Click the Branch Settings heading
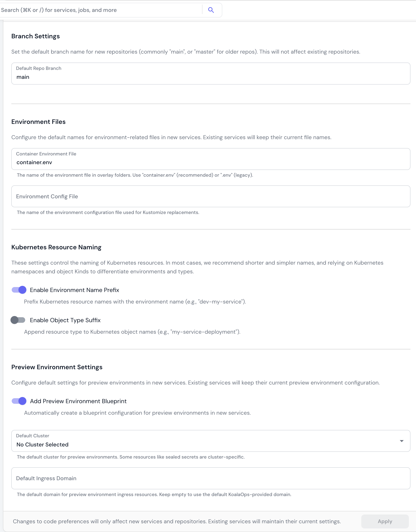Image resolution: width=416 pixels, height=532 pixels. pyautogui.click(x=35, y=36)
